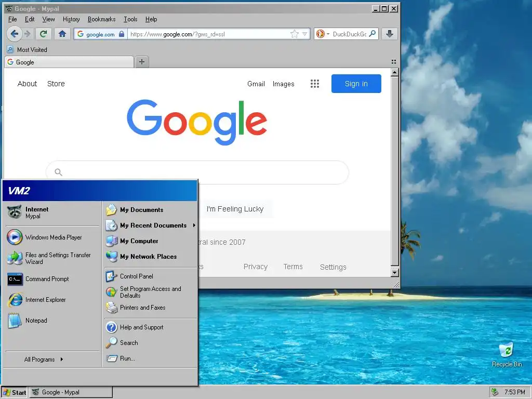Open Help and Support
This screenshot has width=532, height=399.
click(x=150, y=327)
